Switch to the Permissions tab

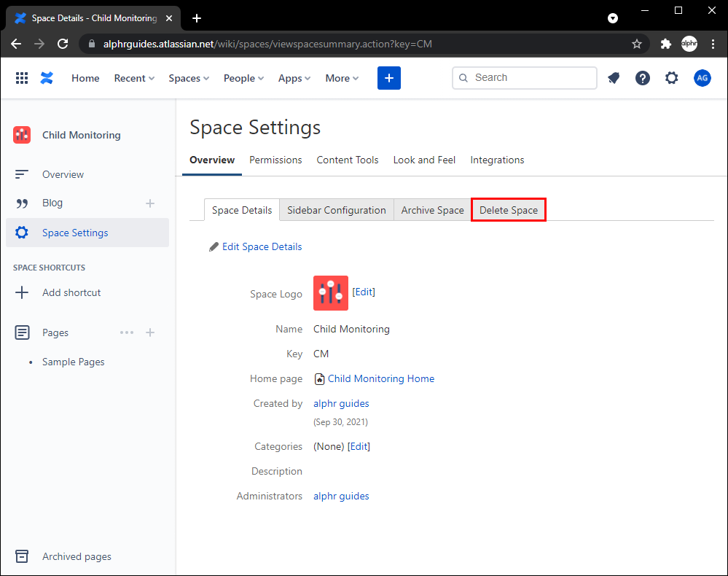point(275,160)
